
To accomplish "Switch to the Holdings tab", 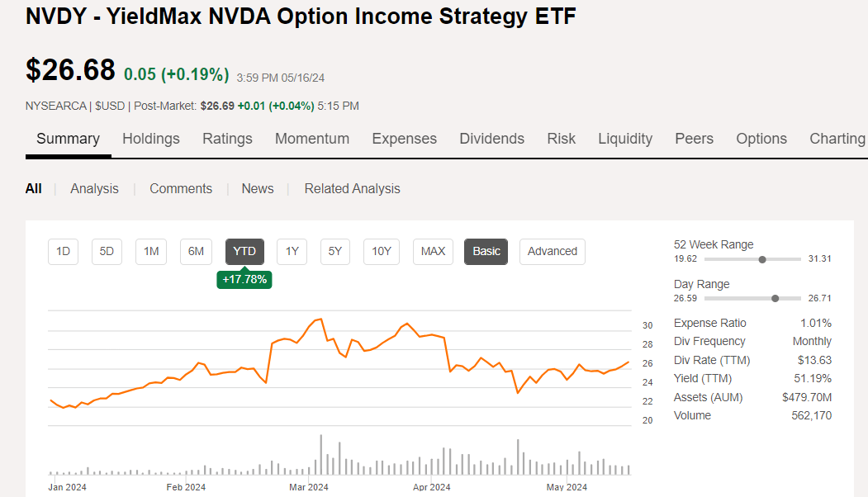I will 151,139.
